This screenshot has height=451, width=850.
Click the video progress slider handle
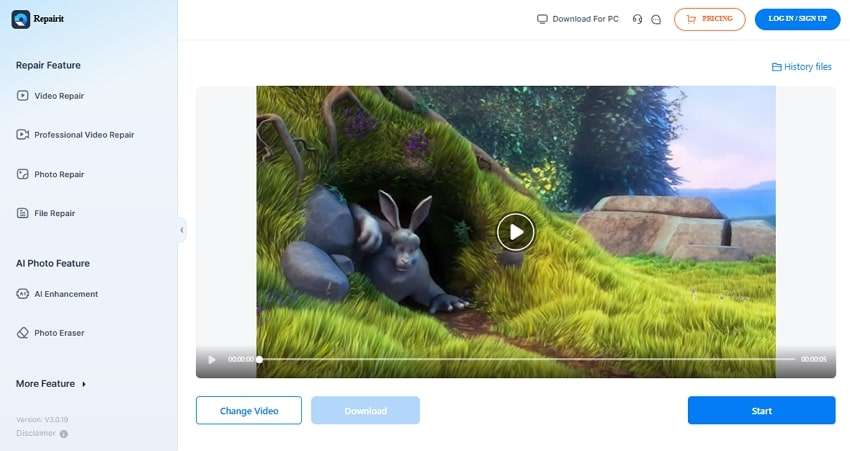click(260, 359)
